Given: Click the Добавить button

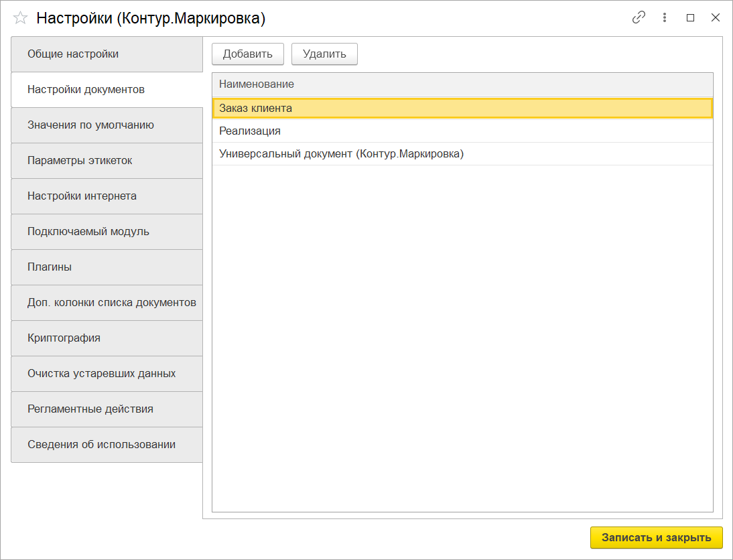Looking at the screenshot, I should pos(248,54).
